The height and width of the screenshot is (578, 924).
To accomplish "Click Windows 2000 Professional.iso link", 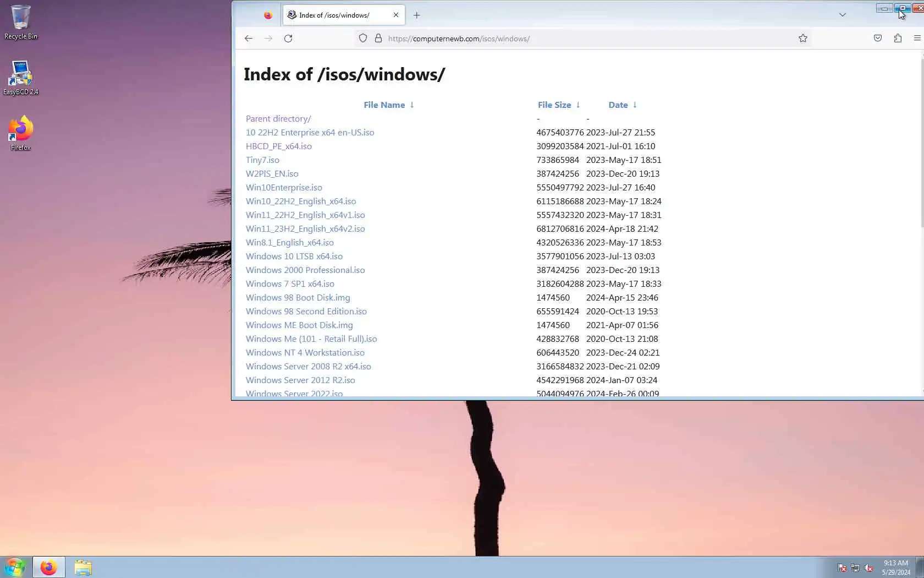I will 305,270.
